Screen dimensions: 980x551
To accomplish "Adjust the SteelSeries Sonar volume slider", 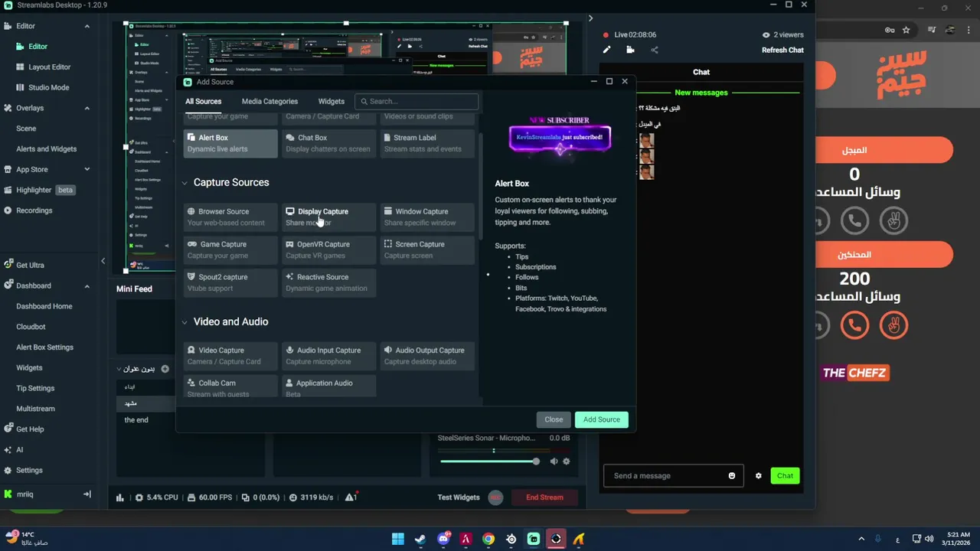I will tap(488, 461).
